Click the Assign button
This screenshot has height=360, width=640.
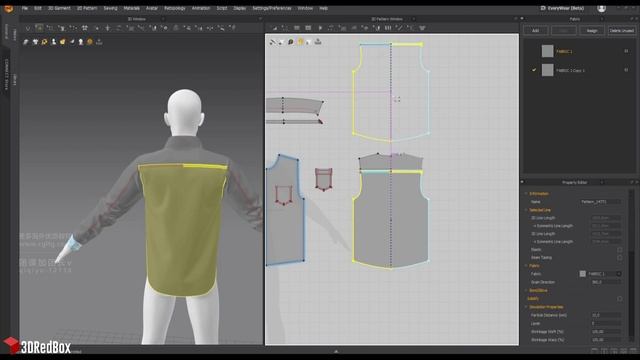(x=592, y=31)
